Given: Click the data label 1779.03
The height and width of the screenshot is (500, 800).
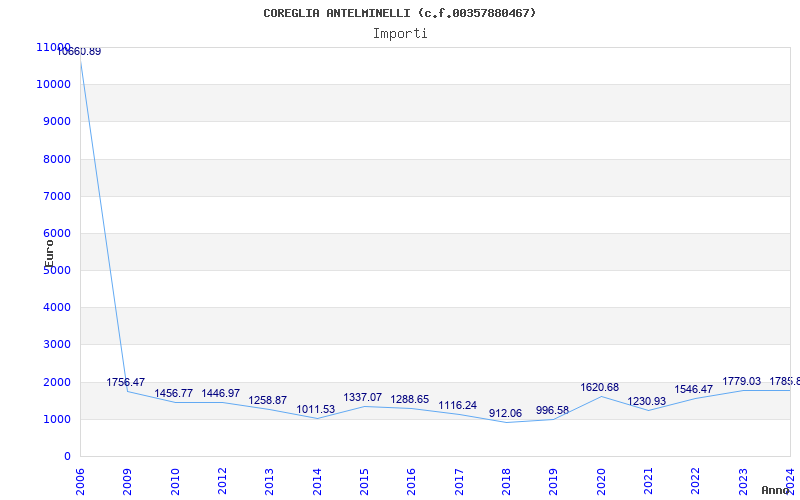Looking at the screenshot, I should [x=741, y=381].
